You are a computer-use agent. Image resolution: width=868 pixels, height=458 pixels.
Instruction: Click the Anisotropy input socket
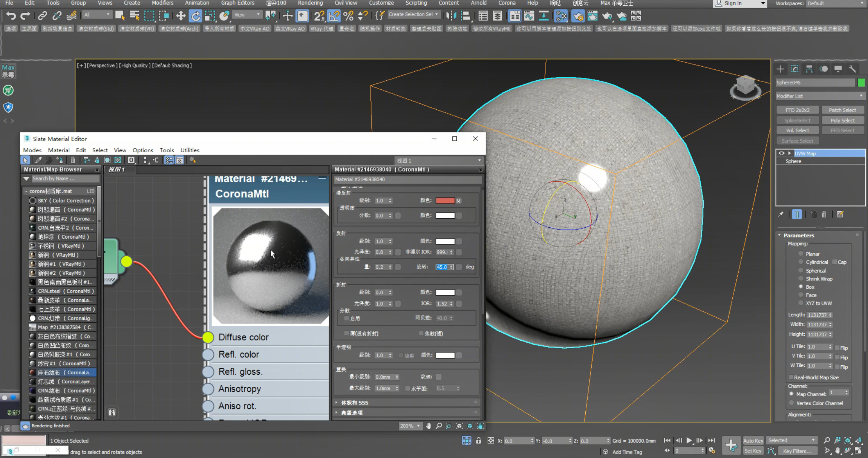point(207,389)
